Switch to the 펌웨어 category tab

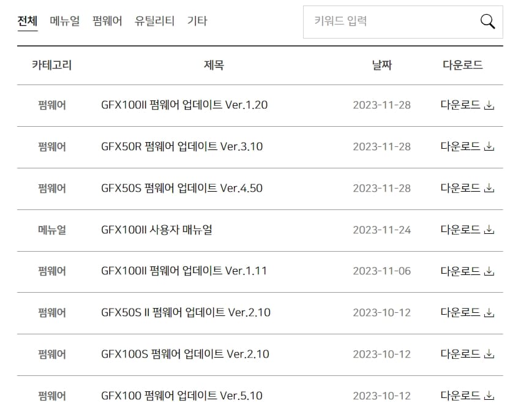pos(106,20)
